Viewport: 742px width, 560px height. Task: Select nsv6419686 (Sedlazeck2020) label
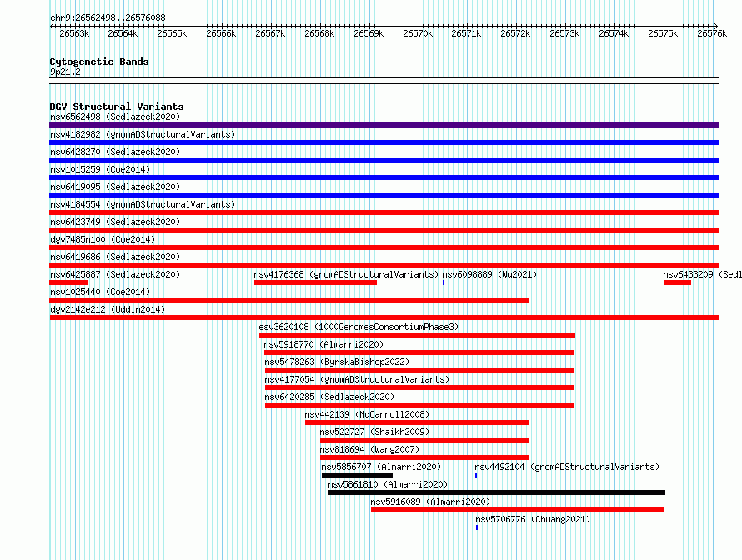pos(115,257)
